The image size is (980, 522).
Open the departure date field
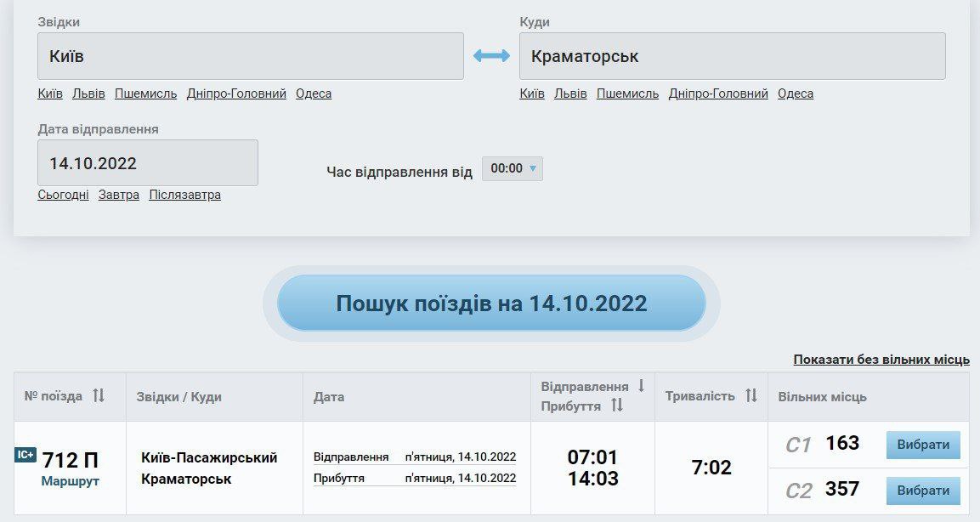pos(147,163)
